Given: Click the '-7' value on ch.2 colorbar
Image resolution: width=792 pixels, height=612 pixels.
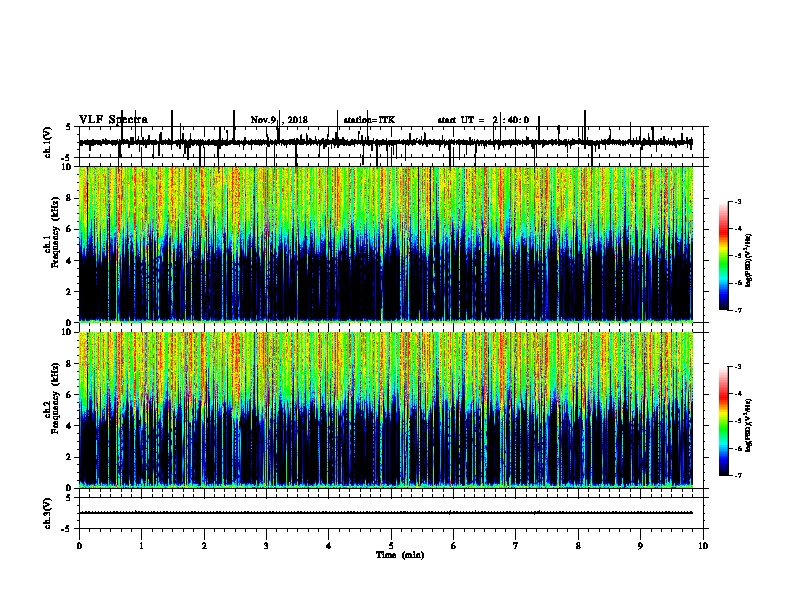Looking at the screenshot, I should point(738,475).
